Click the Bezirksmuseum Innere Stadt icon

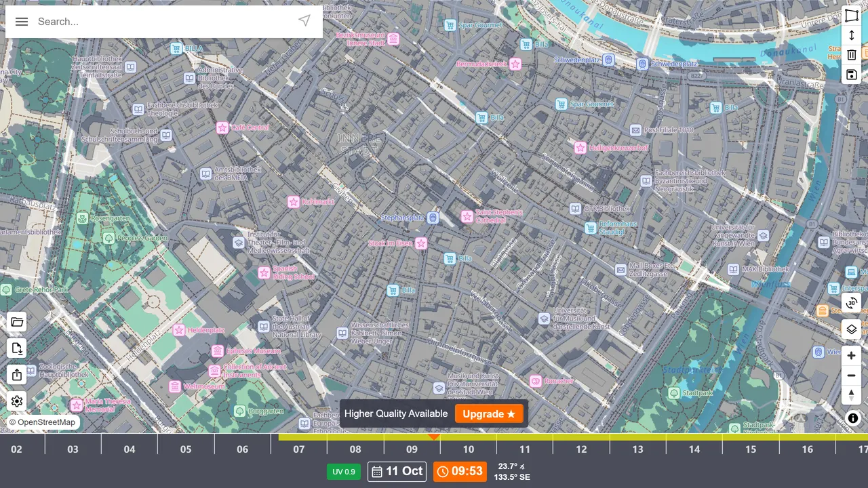pyautogui.click(x=393, y=39)
